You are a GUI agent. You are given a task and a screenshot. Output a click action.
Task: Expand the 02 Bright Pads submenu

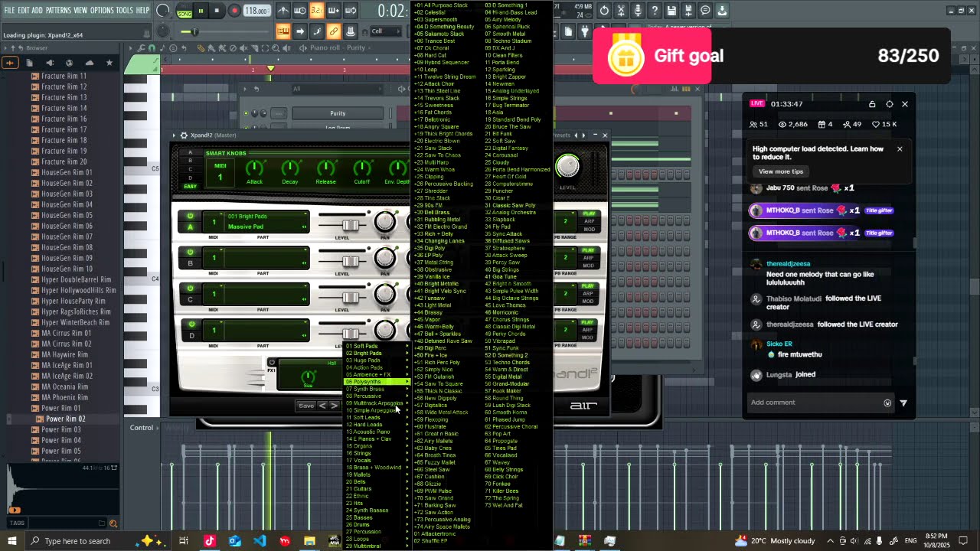(377, 354)
